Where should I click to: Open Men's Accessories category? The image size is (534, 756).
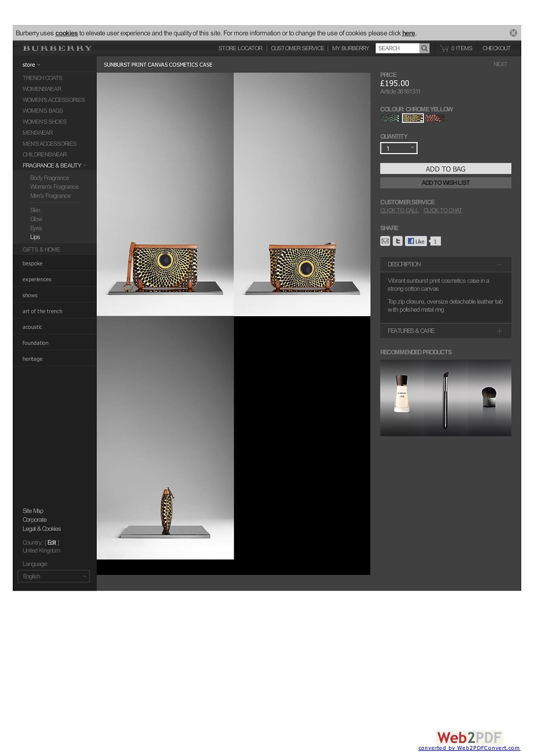(x=50, y=144)
